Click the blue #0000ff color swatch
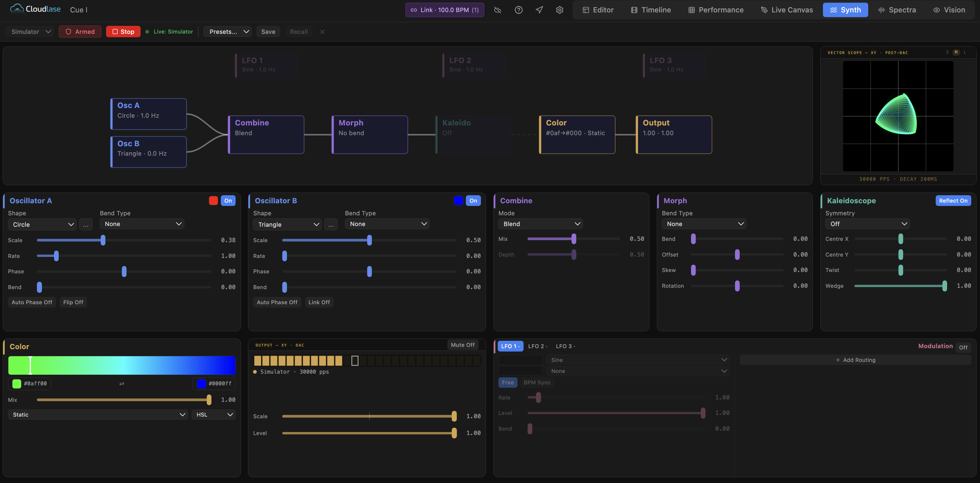Screen dimensions: 980x483 pos(201,384)
